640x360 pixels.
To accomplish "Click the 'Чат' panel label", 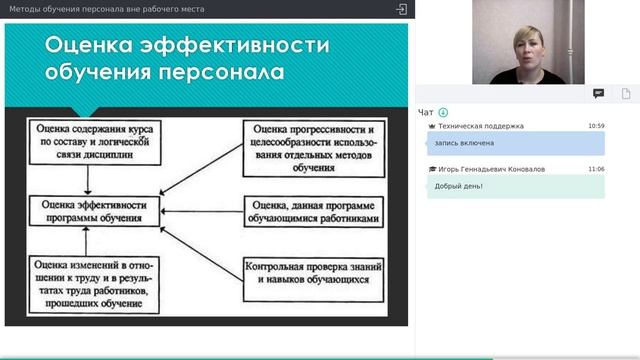I will tap(425, 112).
